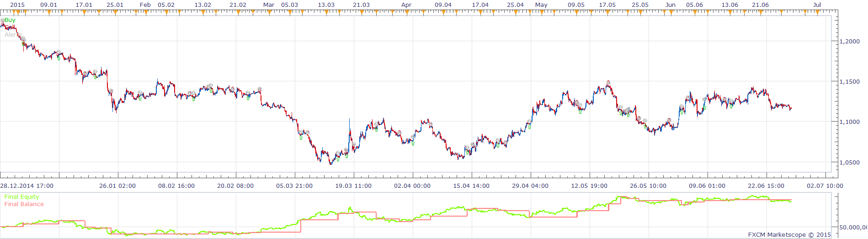The height and width of the screenshot is (239, 868).
Task: Click the orange marker beneath the 21.02 label
Action: (238, 13)
